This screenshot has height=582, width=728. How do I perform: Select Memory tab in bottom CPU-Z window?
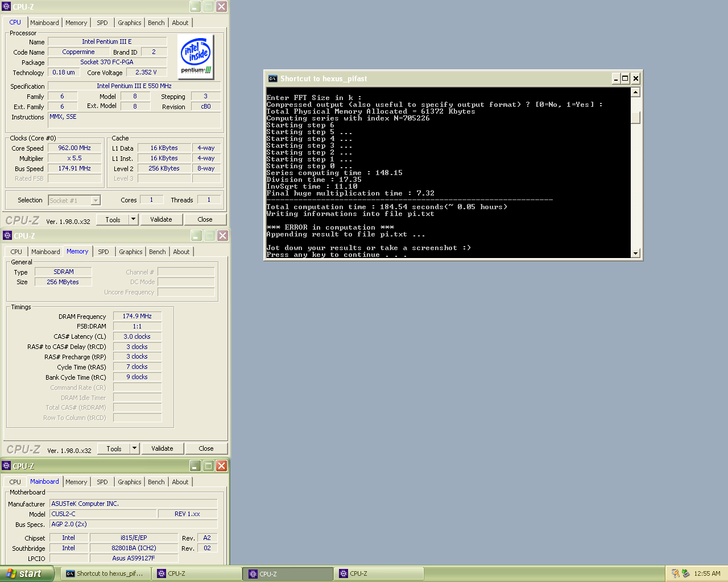(76, 482)
